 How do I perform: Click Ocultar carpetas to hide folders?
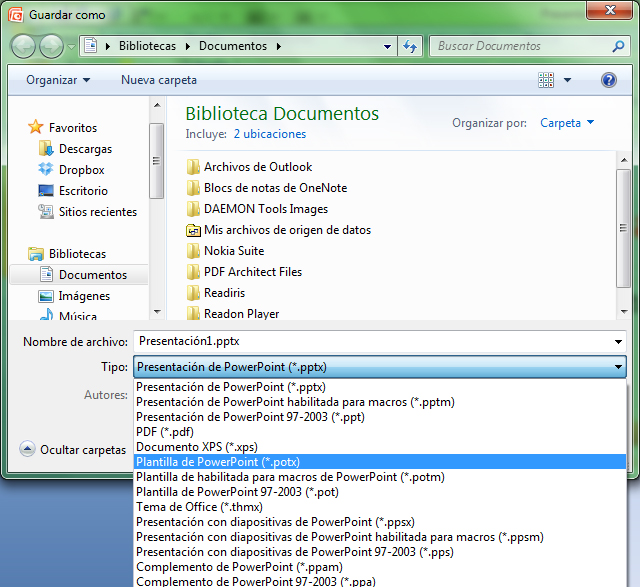coord(73,450)
